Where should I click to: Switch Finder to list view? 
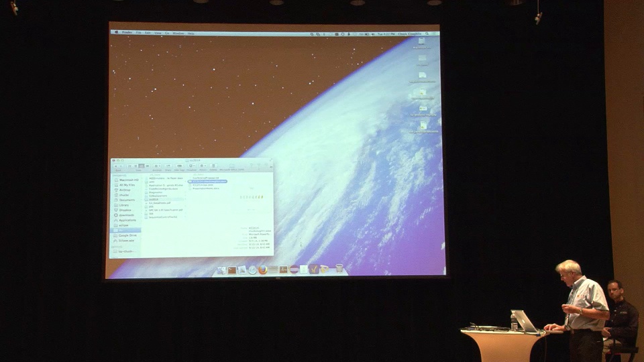click(x=137, y=166)
